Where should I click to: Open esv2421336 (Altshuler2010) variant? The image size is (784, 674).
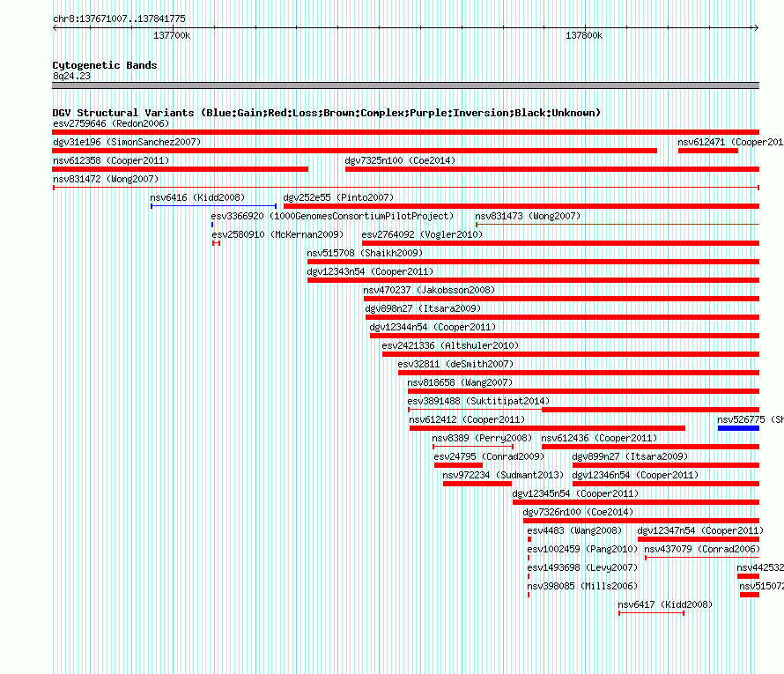click(x=450, y=345)
